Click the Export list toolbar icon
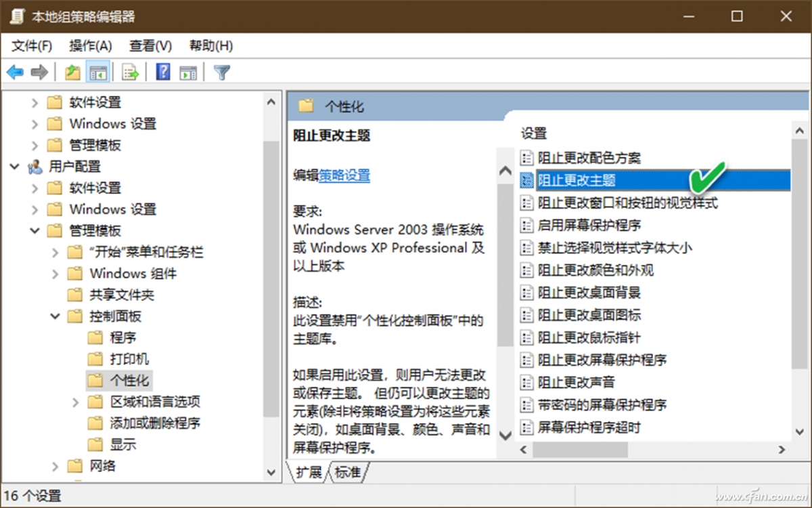This screenshot has width=812, height=508. pos(130,72)
